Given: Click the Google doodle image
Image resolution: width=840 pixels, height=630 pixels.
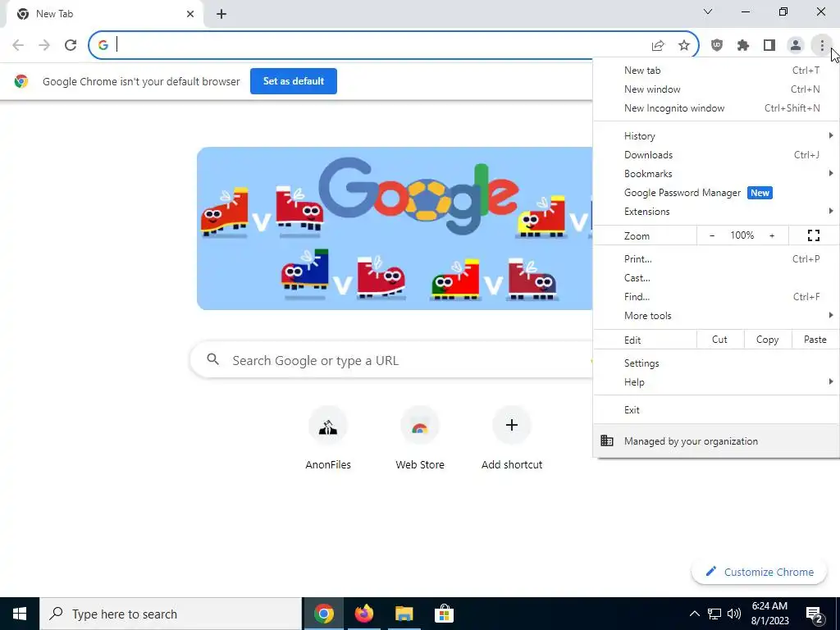Looking at the screenshot, I should pyautogui.click(x=395, y=228).
